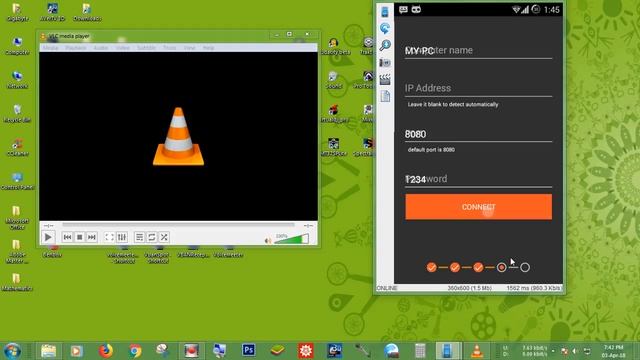Select the CCleaner desktop icon
The width and height of the screenshot is (640, 360).
click(x=17, y=147)
